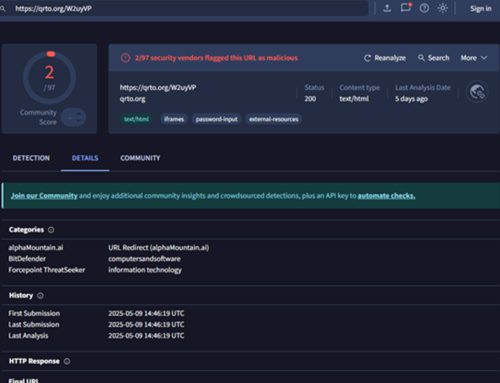
Task: Click the malicious alert warning icon
Action: click(x=125, y=58)
